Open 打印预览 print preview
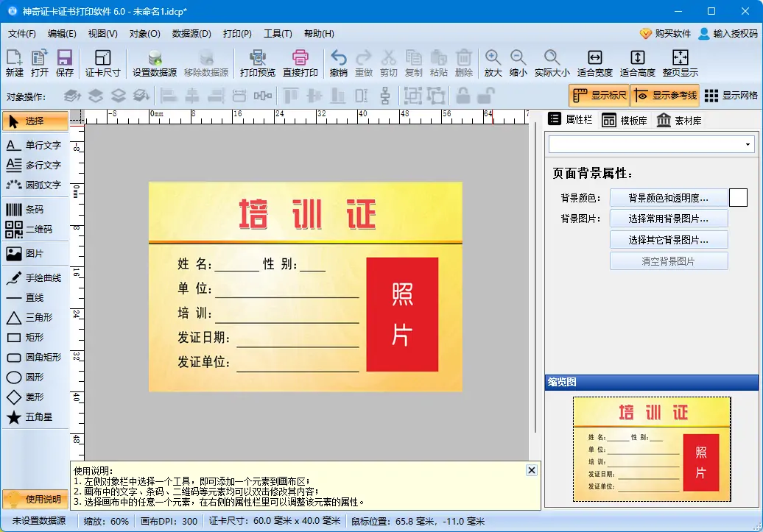 point(258,63)
